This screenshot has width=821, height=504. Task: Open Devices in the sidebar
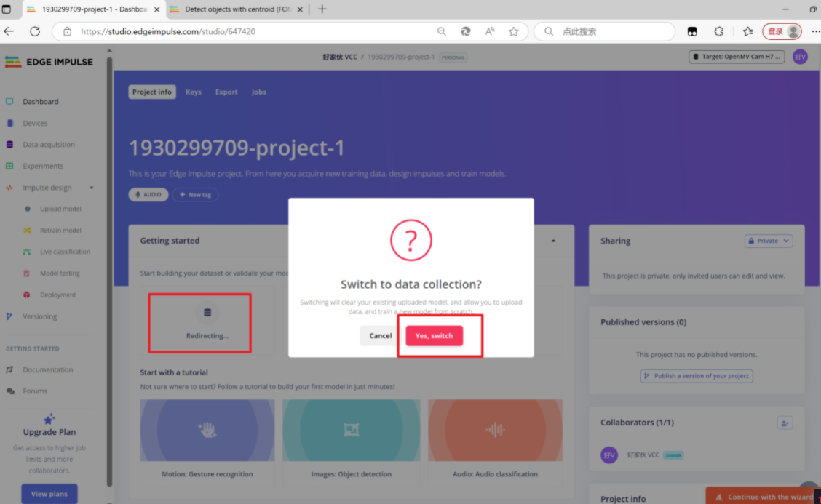(x=35, y=123)
